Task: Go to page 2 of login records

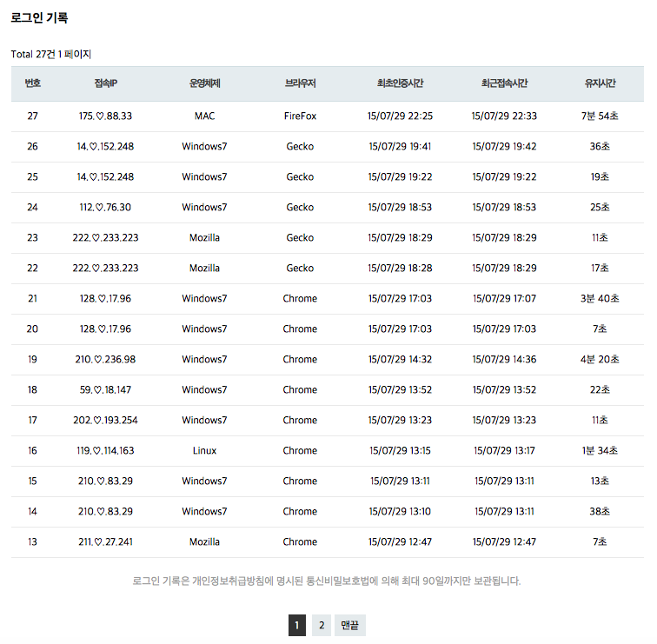Action: pos(322,625)
